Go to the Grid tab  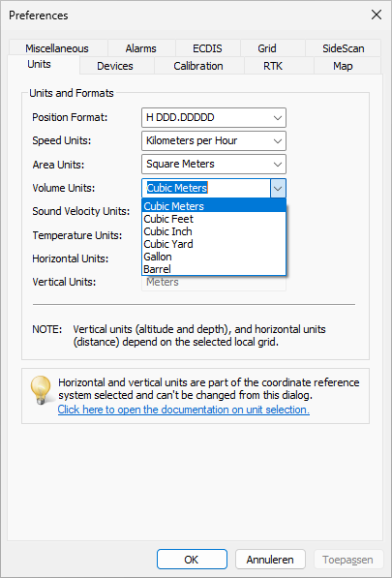(x=267, y=48)
